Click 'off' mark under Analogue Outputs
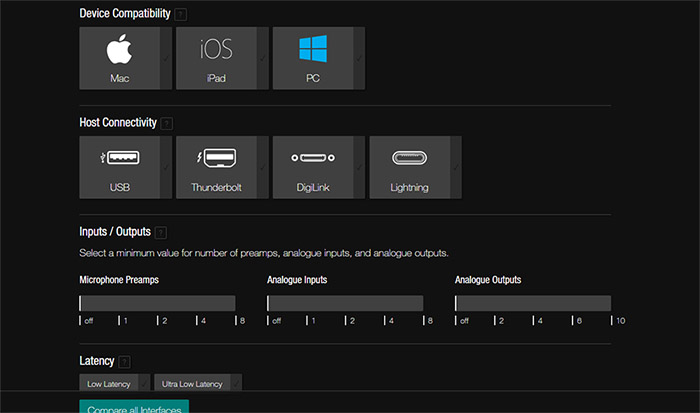 tap(462, 321)
